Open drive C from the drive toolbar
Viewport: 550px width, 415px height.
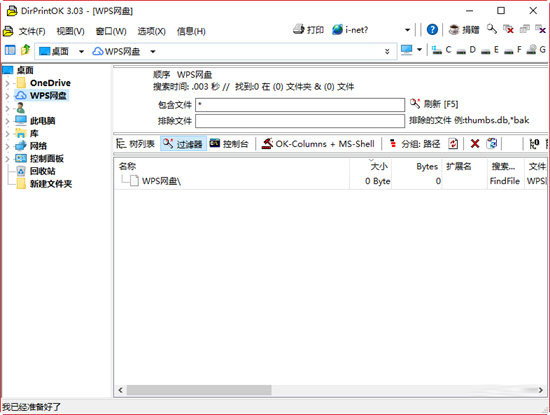point(441,50)
